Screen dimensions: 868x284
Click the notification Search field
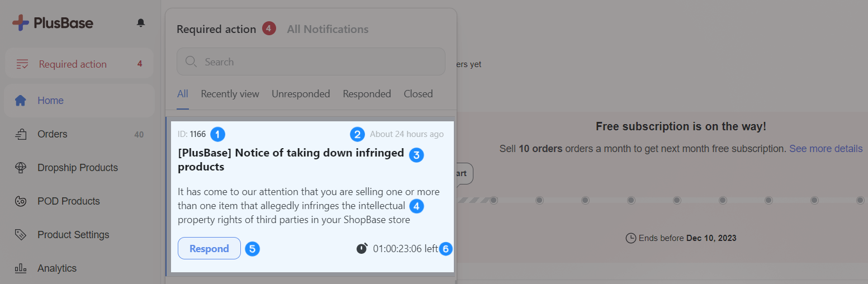tap(311, 61)
